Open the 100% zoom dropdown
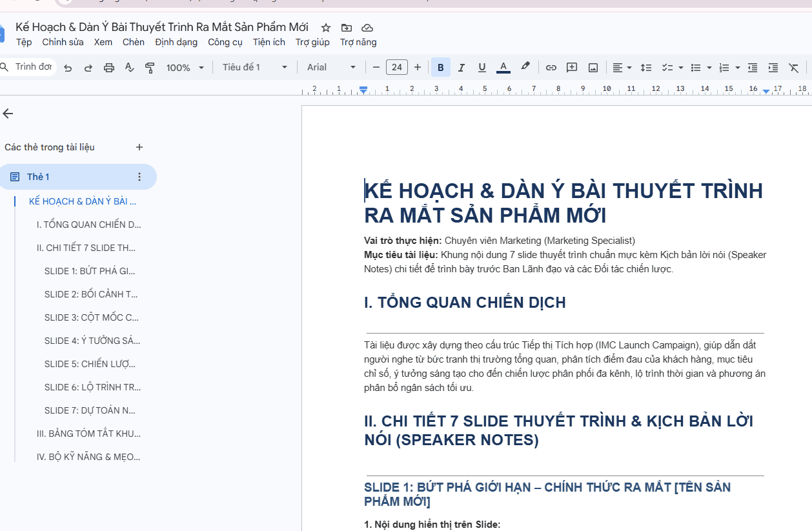The image size is (812, 531). click(185, 68)
